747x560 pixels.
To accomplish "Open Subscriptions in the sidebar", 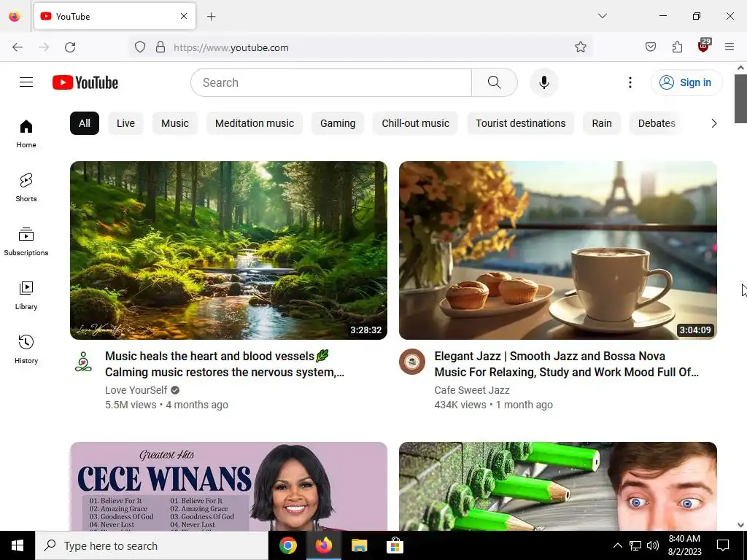I will 26,241.
